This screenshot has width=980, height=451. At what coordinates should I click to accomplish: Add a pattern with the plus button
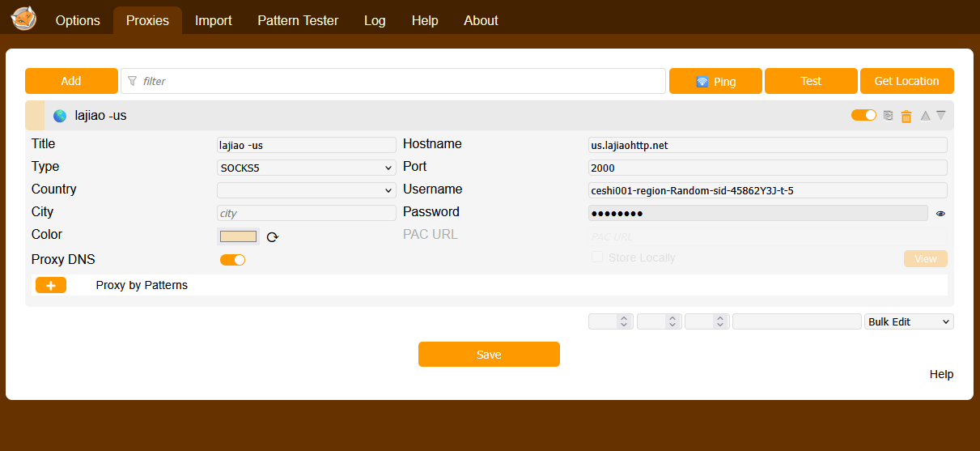pos(51,286)
